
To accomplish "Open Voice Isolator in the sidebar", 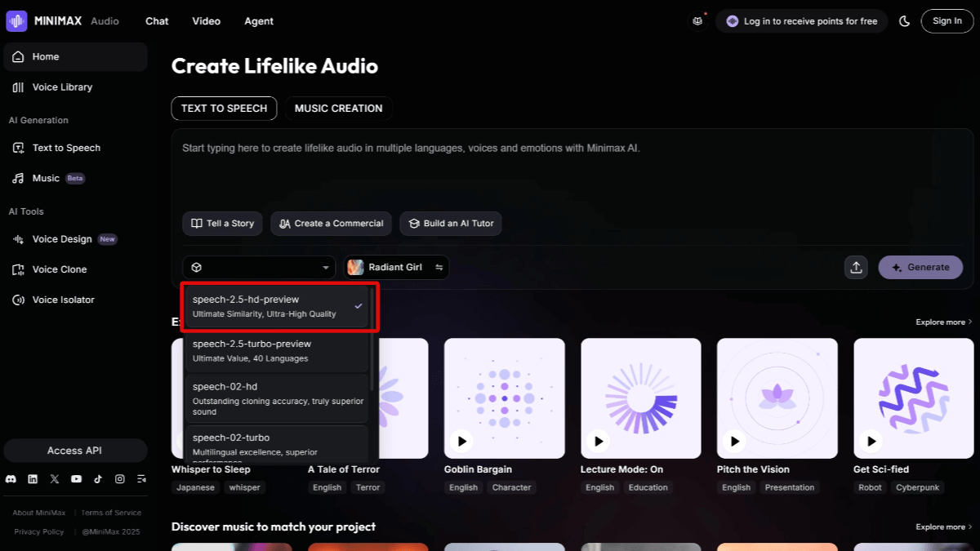I will click(75, 300).
